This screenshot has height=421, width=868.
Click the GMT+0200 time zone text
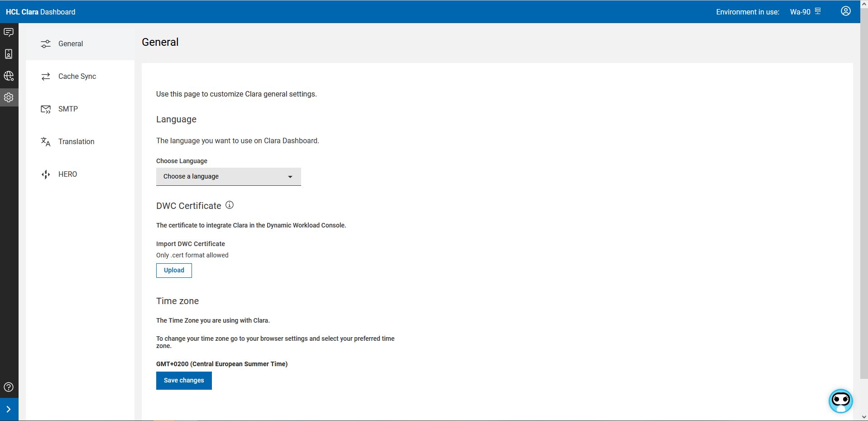tap(222, 364)
